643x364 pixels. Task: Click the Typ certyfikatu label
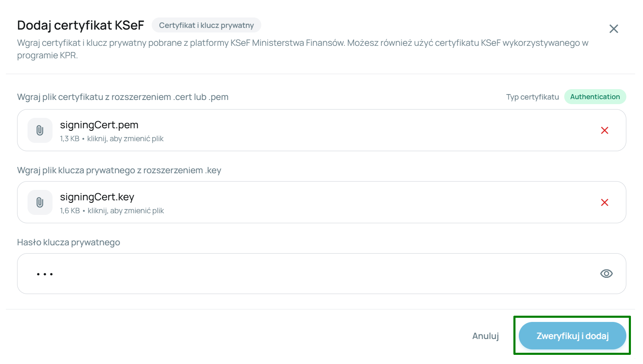533,97
